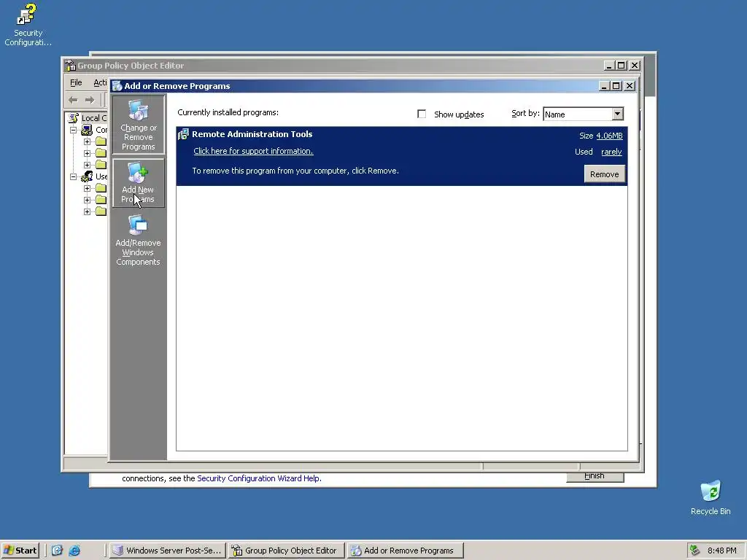Minimize the Group Policy Object Editor window

(609, 65)
